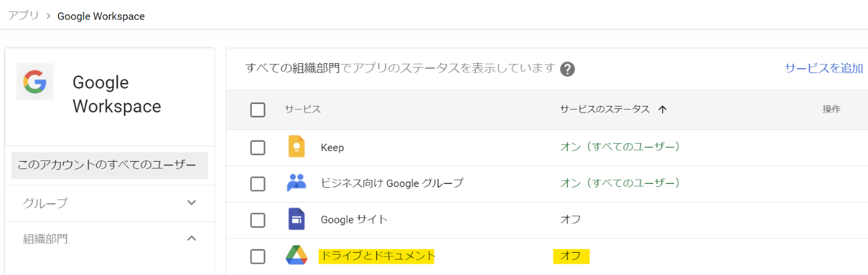
Task: Check the Keep row checkbox
Action: (x=258, y=147)
